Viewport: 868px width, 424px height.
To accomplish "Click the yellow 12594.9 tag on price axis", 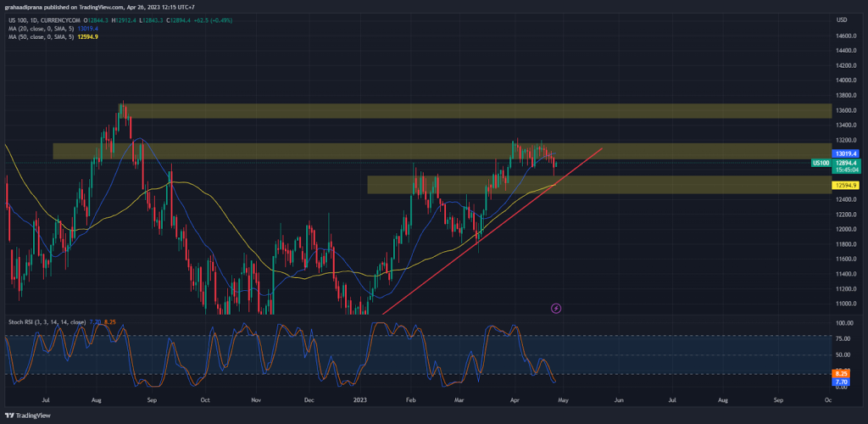I will [847, 186].
